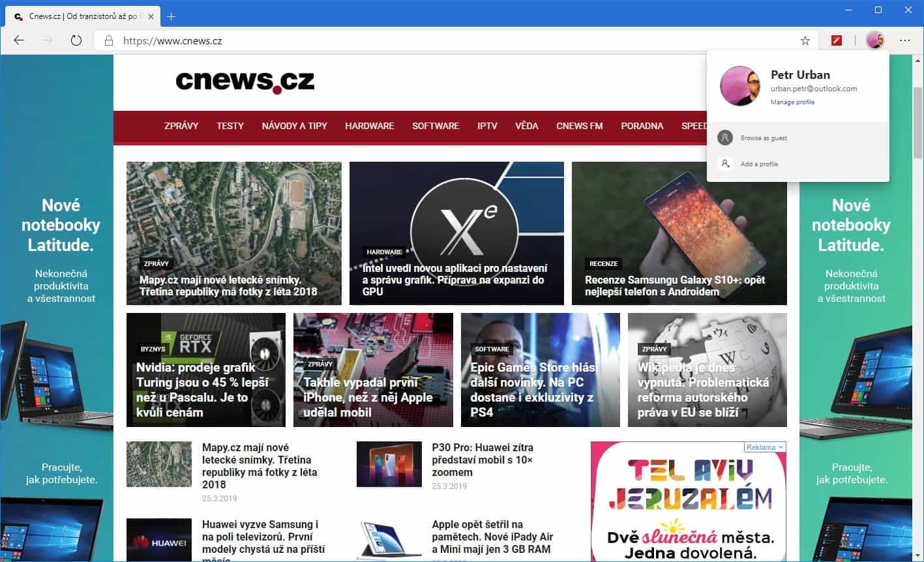Select the Cnews.cz browser tab
Screen dimensions: 924x562
pos(83,16)
